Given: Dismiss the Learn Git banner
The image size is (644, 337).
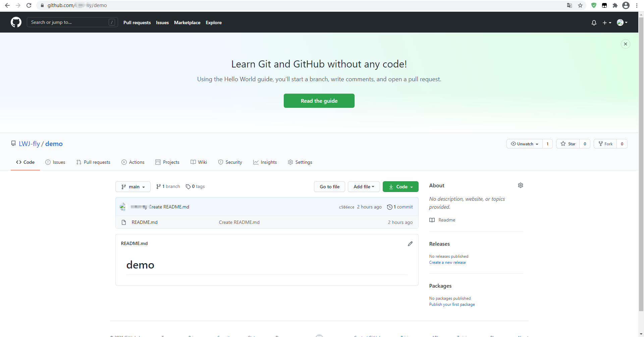Looking at the screenshot, I should pos(626,44).
